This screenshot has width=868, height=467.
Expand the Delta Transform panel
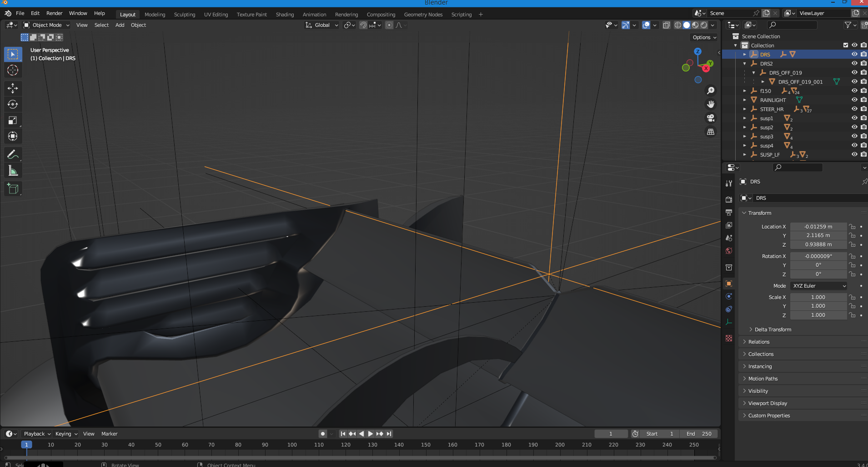pyautogui.click(x=773, y=330)
